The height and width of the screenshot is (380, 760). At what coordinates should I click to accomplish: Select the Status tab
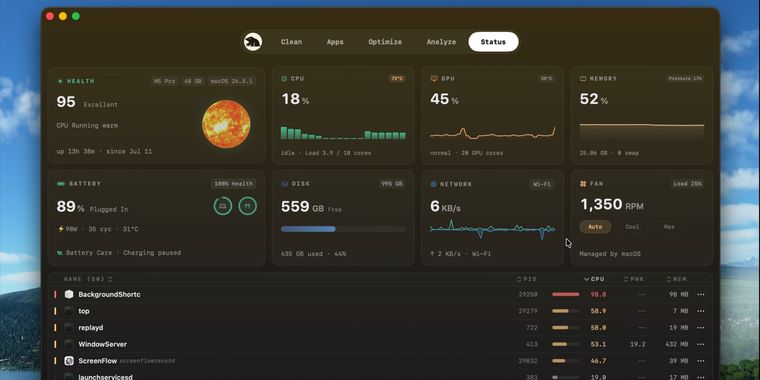(493, 42)
